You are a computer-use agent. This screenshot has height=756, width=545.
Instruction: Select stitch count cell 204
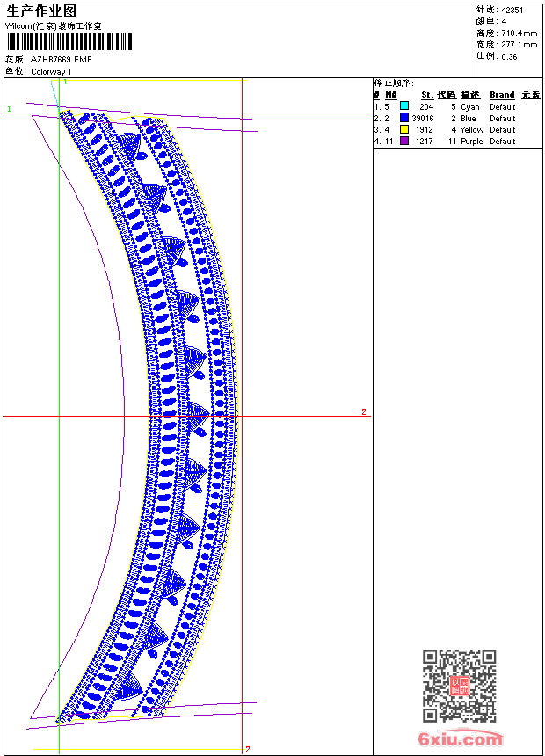point(426,107)
